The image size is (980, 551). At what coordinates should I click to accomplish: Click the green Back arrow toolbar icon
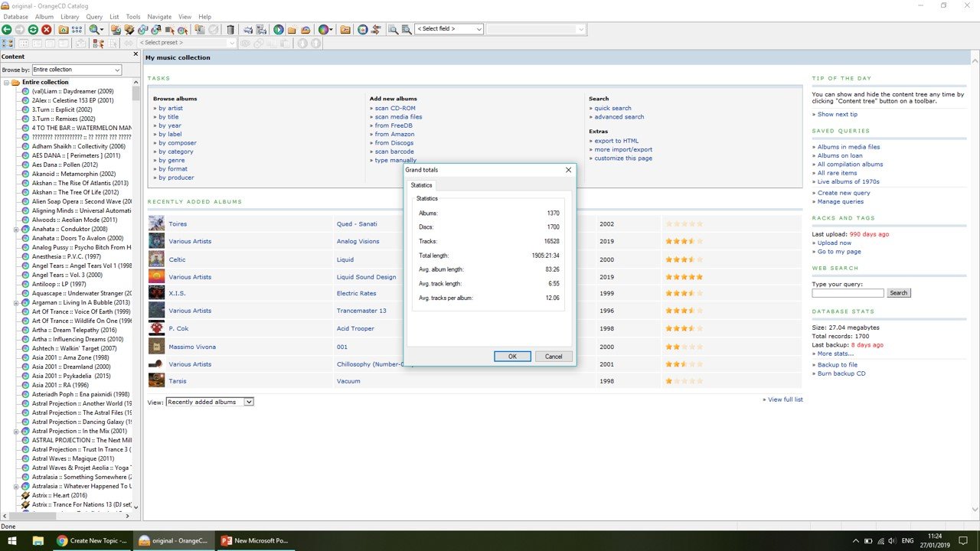pos(7,29)
